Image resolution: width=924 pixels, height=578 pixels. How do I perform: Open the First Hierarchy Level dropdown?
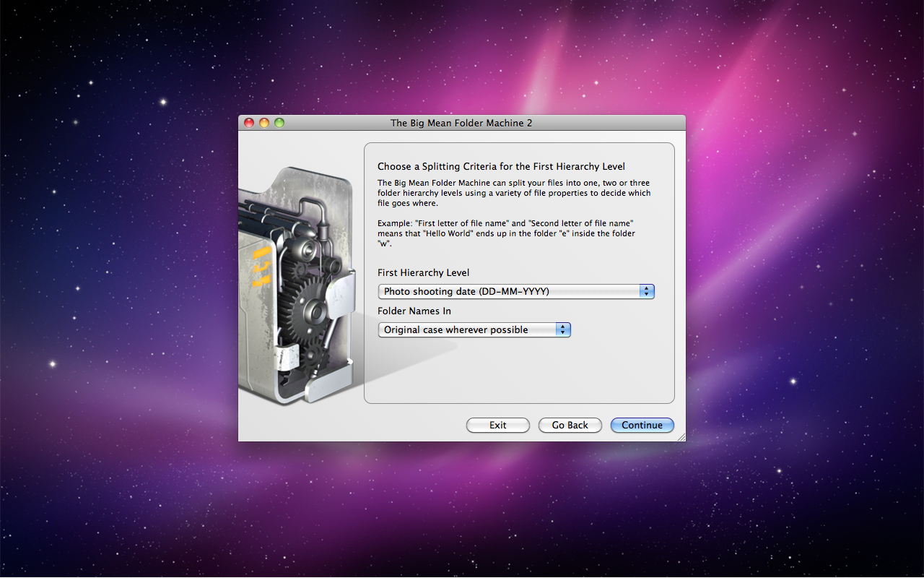[x=516, y=291]
